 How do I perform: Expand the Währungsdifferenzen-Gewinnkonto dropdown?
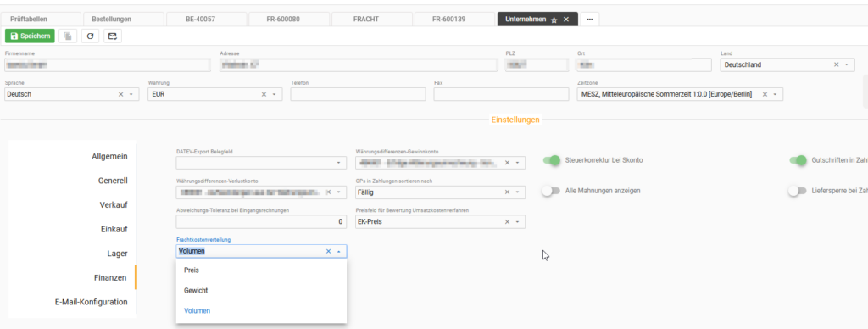(x=517, y=163)
